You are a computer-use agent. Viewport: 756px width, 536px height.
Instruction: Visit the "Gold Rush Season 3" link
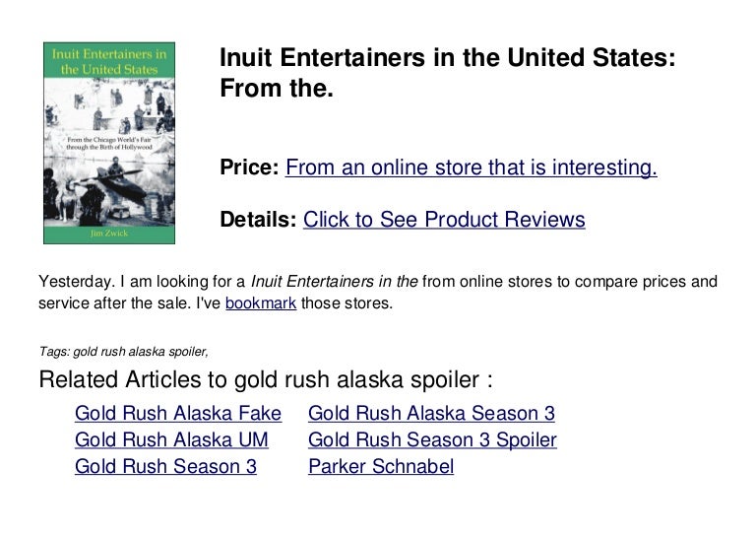pos(165,467)
